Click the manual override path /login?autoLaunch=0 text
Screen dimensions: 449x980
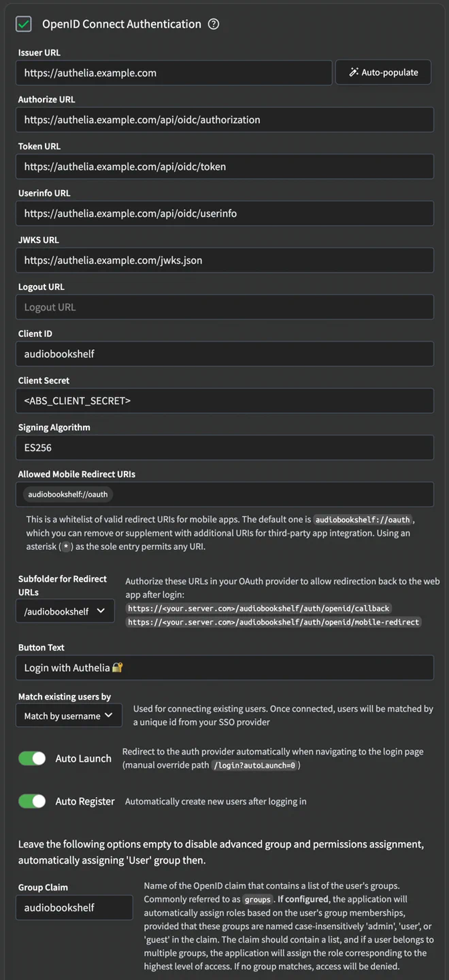click(255, 765)
